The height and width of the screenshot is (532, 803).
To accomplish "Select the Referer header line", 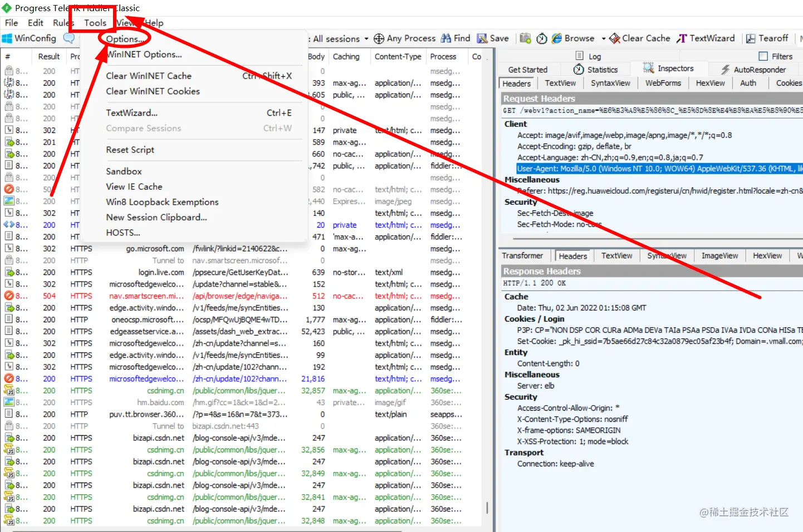I will tap(660, 191).
